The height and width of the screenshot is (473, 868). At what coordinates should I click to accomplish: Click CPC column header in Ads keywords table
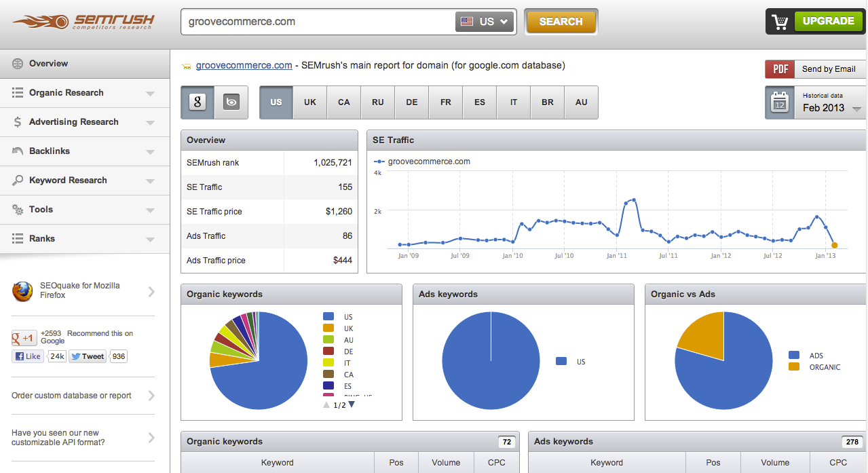[x=838, y=463]
